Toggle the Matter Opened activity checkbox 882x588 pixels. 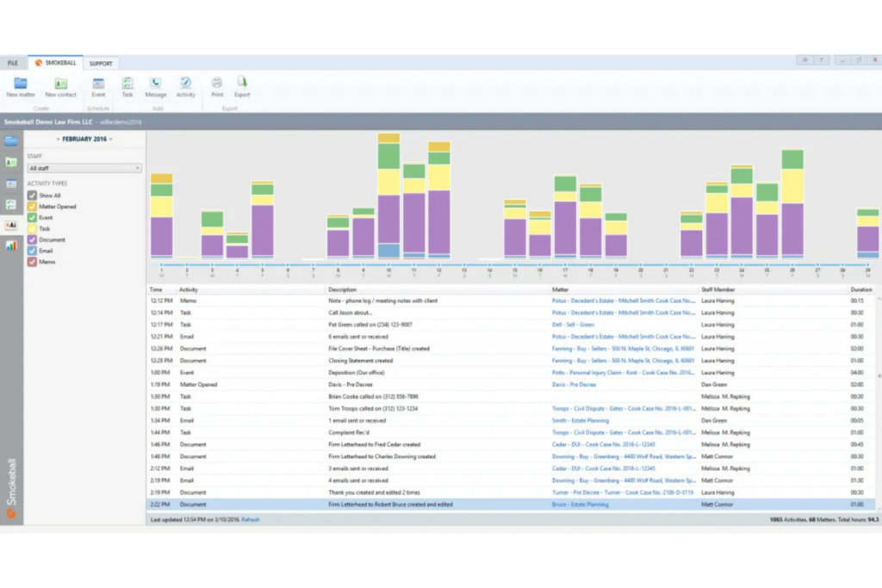coord(32,207)
